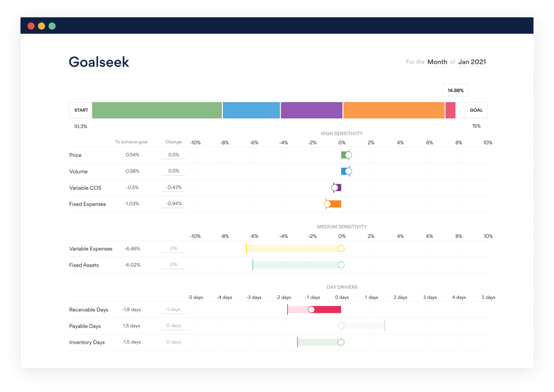Click the HIGH SENSITIVITY section heading

click(342, 134)
